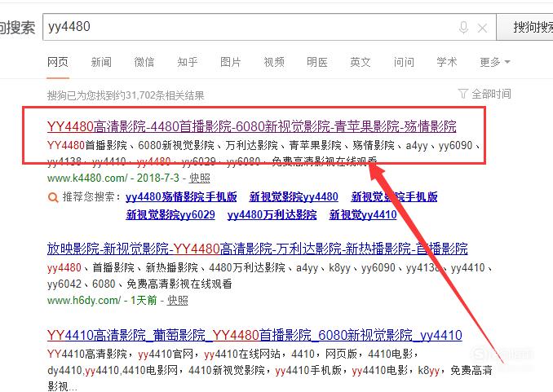Click the orange magnifier icon beside 推荐您搜索

[53, 197]
